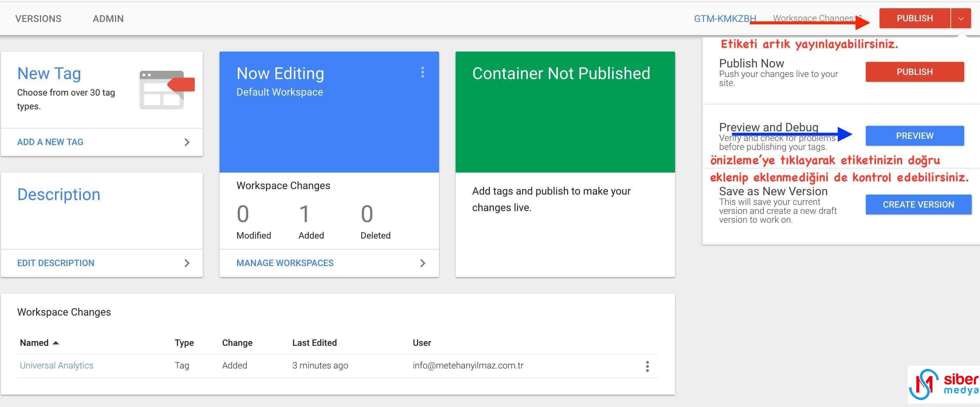Click the 'Deleted' label under Workspace Changes
The height and width of the screenshot is (407, 980).
click(x=375, y=235)
